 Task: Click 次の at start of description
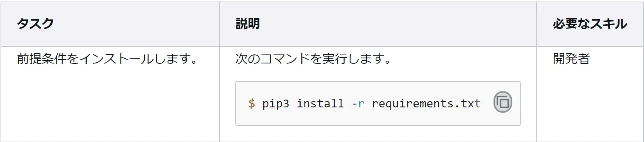248,59
